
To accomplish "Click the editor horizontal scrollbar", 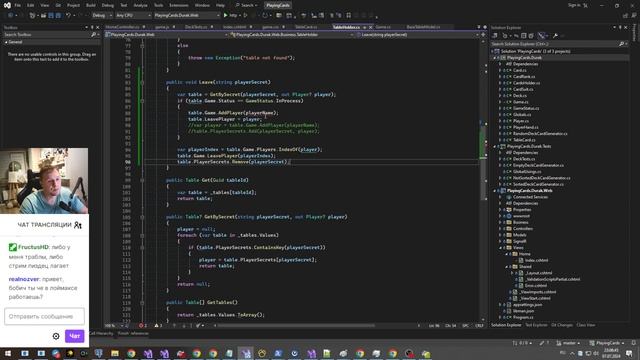I will (x=296, y=326).
